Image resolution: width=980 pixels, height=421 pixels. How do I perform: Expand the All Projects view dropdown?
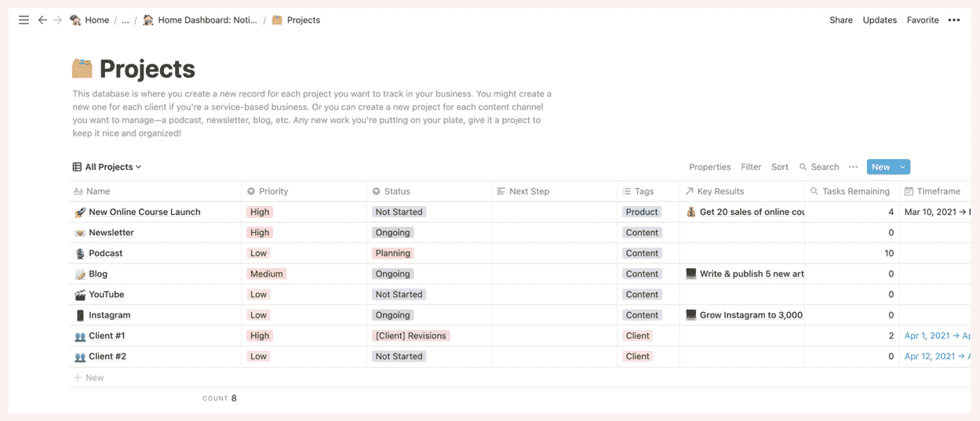click(x=139, y=167)
